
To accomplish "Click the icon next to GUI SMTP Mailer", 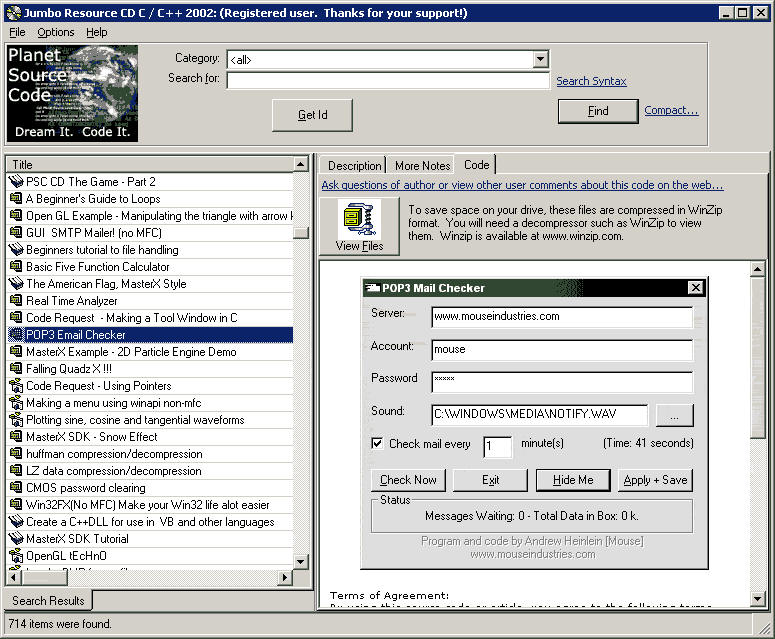I will click(x=16, y=232).
